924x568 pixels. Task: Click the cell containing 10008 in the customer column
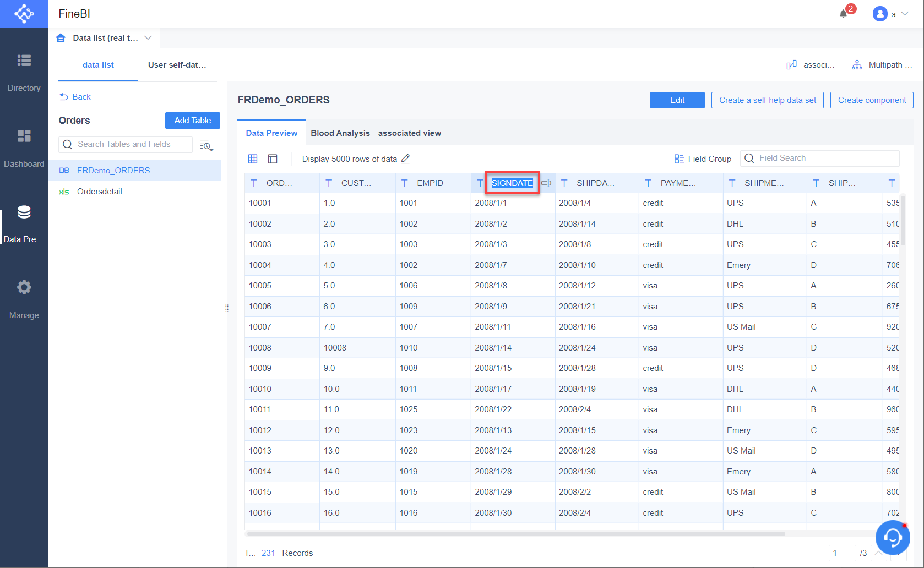(x=357, y=348)
